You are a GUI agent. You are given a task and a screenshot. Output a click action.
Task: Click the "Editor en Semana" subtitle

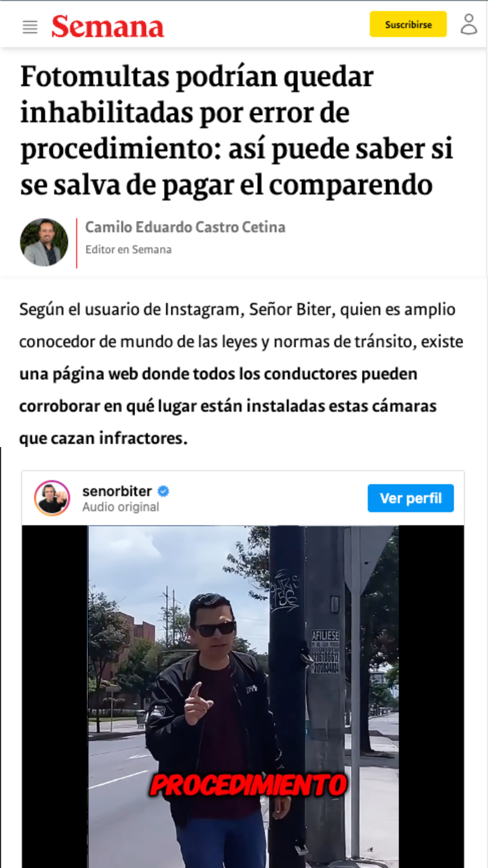128,250
